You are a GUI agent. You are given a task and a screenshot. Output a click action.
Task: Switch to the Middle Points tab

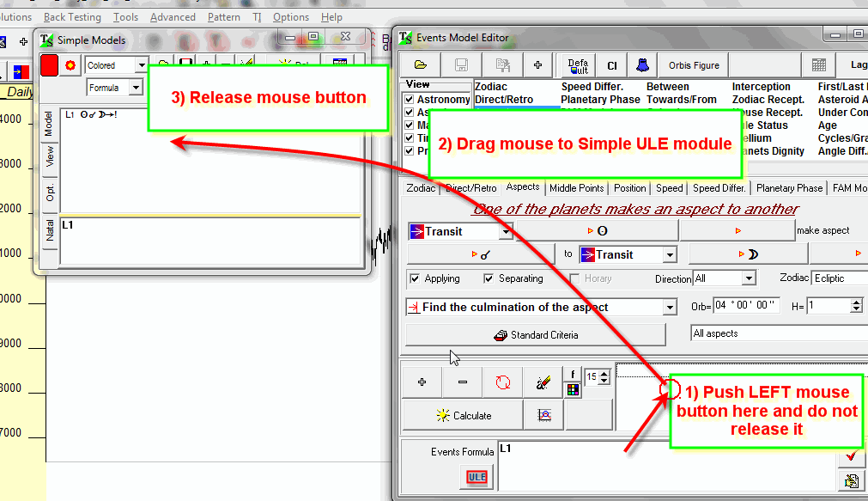(x=577, y=188)
